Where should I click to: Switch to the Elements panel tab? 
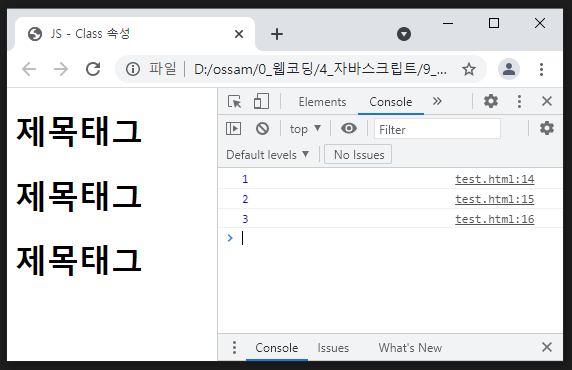pyautogui.click(x=322, y=102)
